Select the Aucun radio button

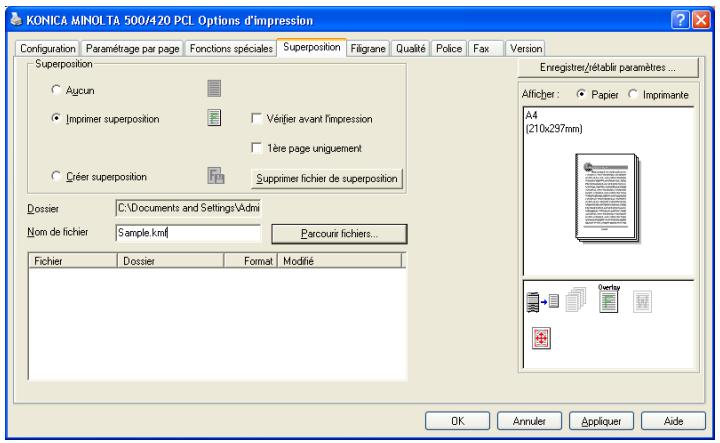click(x=56, y=90)
